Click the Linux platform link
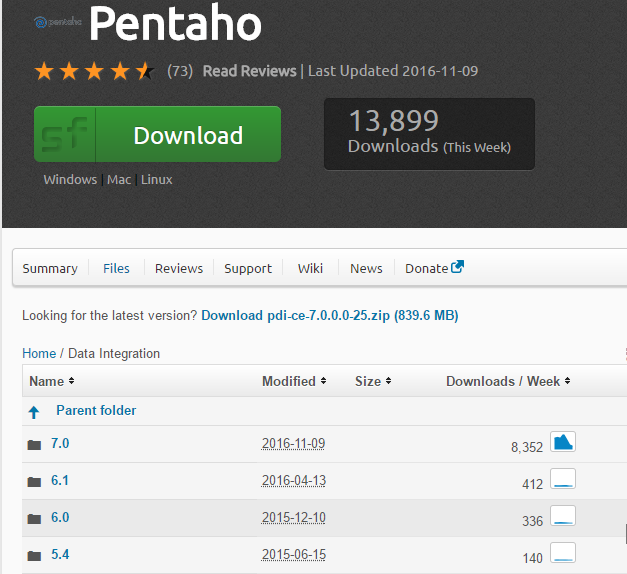The height and width of the screenshot is (574, 627). [157, 180]
